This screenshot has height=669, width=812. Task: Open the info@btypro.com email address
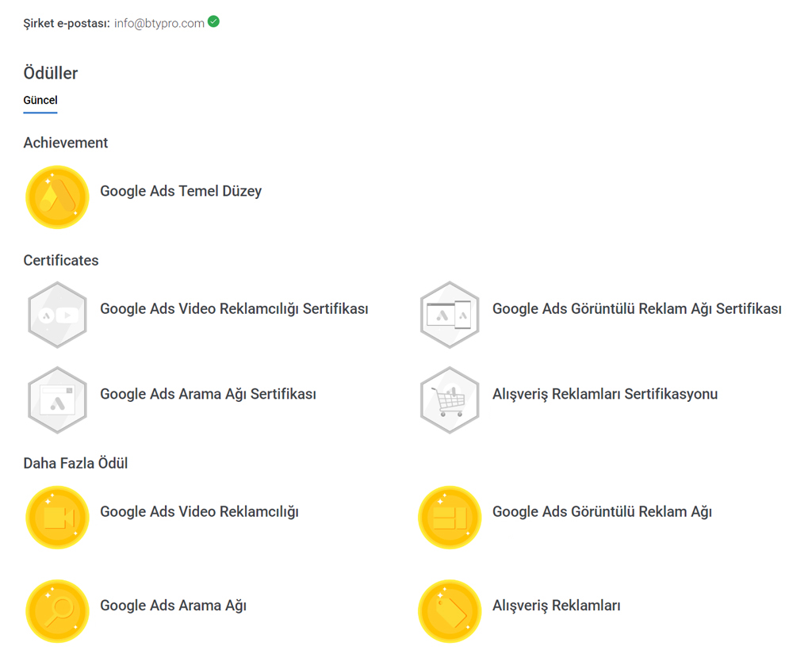[159, 24]
